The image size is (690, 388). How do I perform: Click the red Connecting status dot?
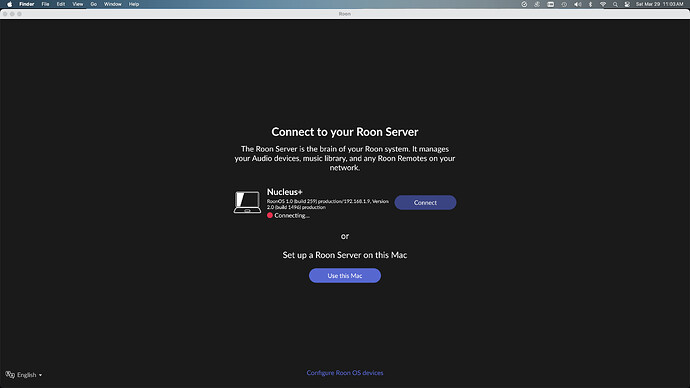[x=270, y=215]
